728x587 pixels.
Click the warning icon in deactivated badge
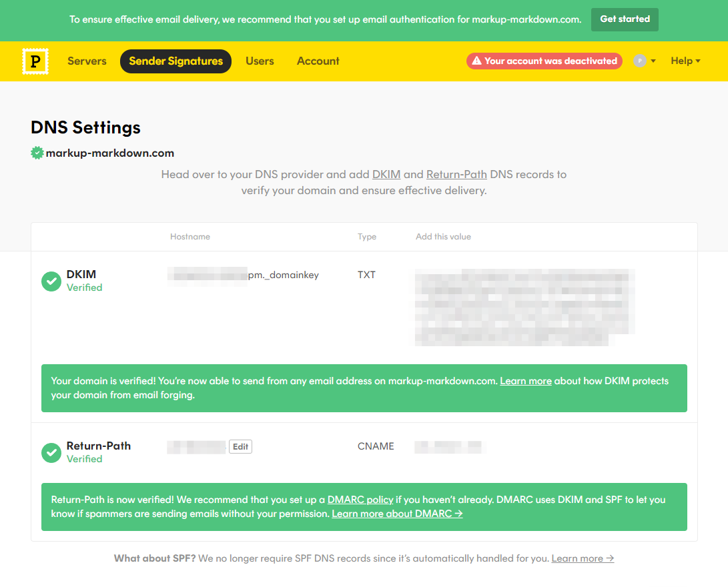coord(476,61)
